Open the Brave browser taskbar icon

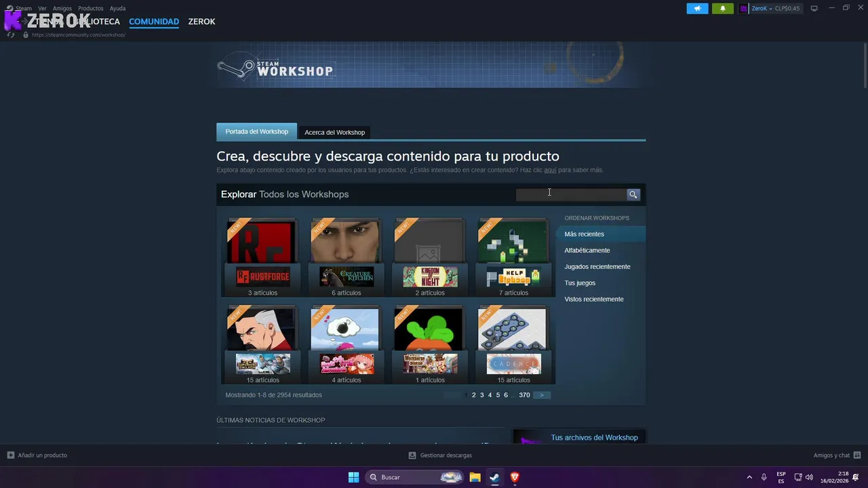(x=515, y=477)
